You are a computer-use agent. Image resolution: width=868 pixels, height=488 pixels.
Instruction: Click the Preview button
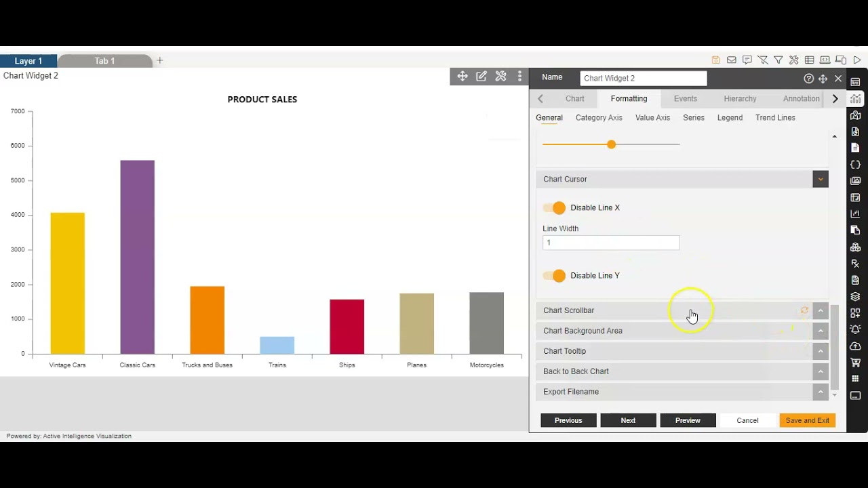pyautogui.click(x=688, y=421)
